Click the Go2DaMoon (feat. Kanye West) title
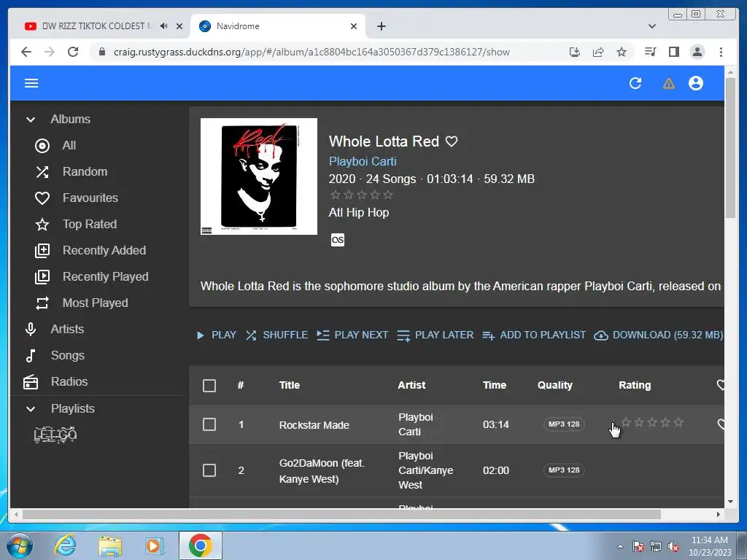The image size is (747, 560). click(x=322, y=471)
